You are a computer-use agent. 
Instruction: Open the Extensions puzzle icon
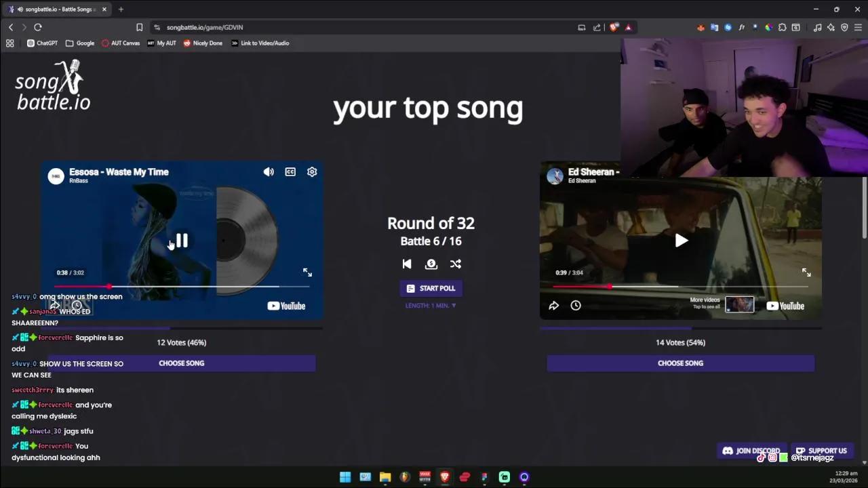782,27
